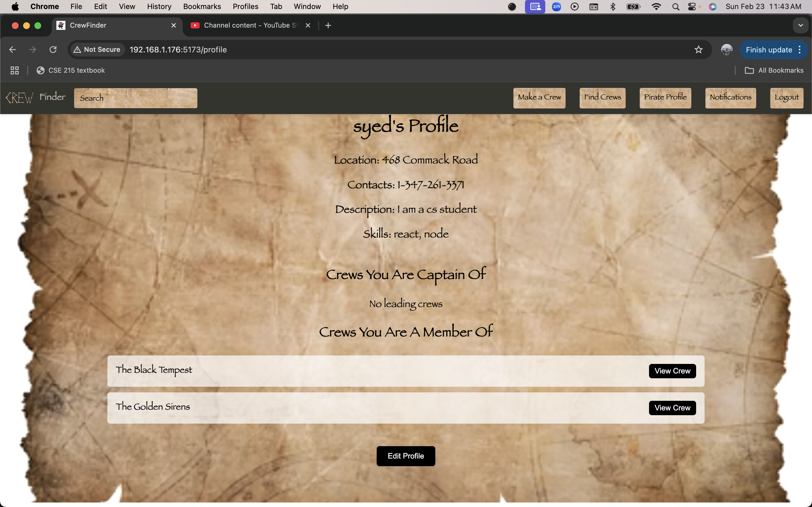Click the Chrome profile avatar icon
The width and height of the screenshot is (812, 507).
pyautogui.click(x=727, y=50)
